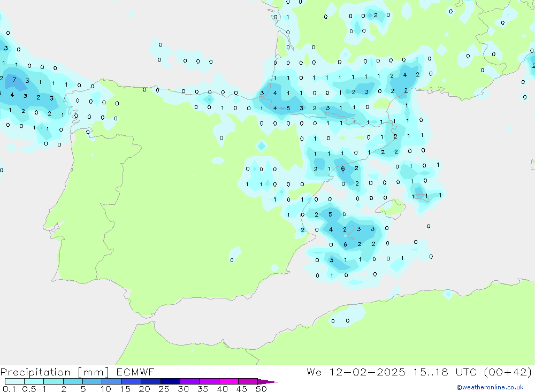Image resolution: width=535 pixels, height=392 pixels.
Task: Select the 'Precipitation [mm] ECMWF' title text
Action: [x=78, y=372]
